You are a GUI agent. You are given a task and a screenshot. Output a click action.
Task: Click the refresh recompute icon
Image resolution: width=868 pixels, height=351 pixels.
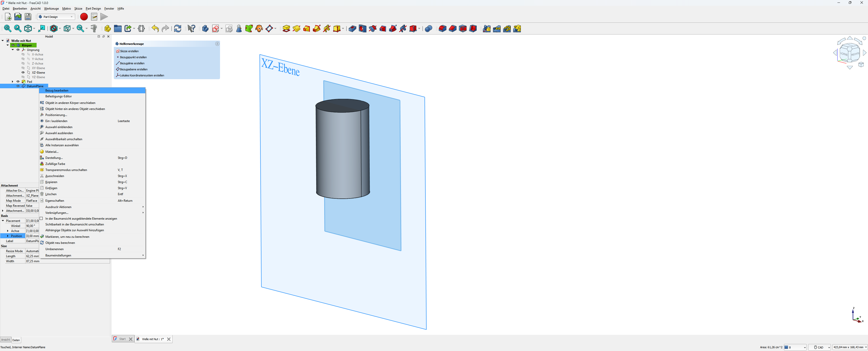click(x=178, y=29)
